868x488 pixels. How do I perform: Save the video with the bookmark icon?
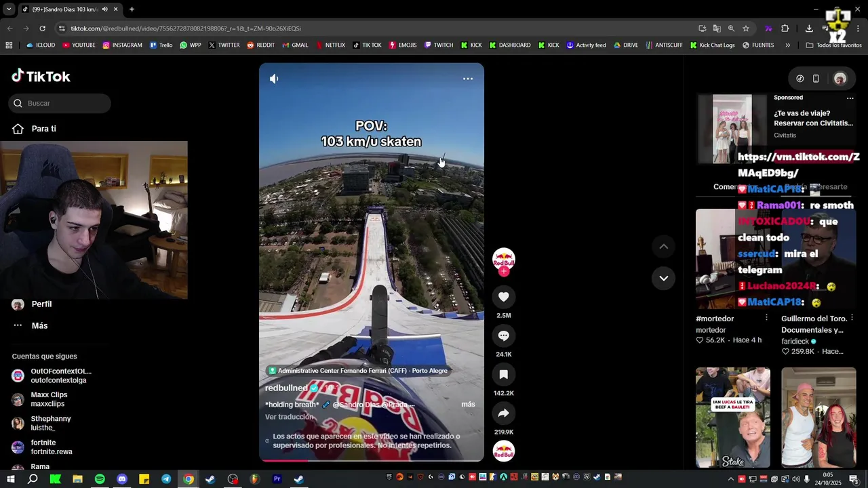504,374
